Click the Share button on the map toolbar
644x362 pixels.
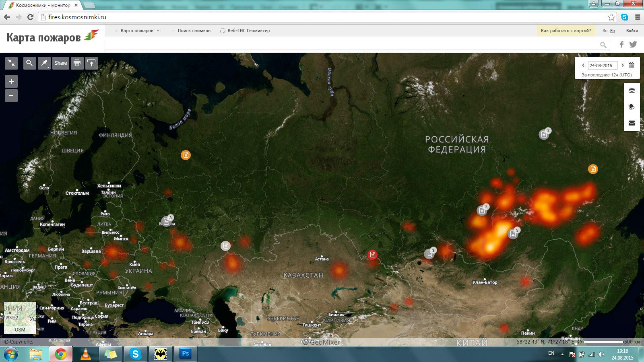pyautogui.click(x=61, y=63)
